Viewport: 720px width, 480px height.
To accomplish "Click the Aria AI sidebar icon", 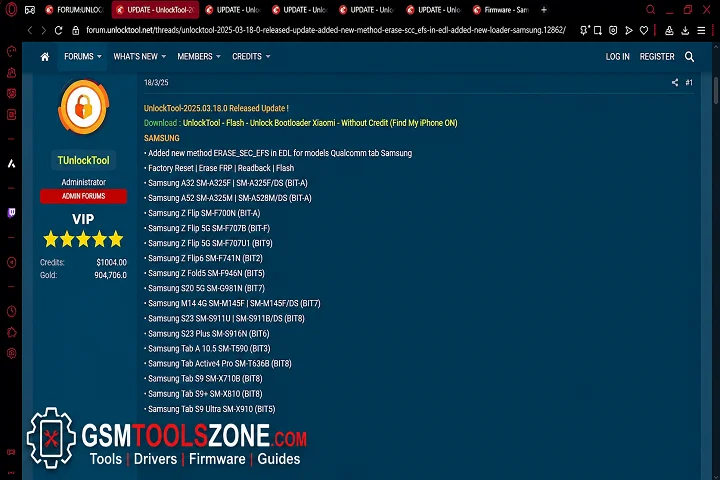I will 11,164.
